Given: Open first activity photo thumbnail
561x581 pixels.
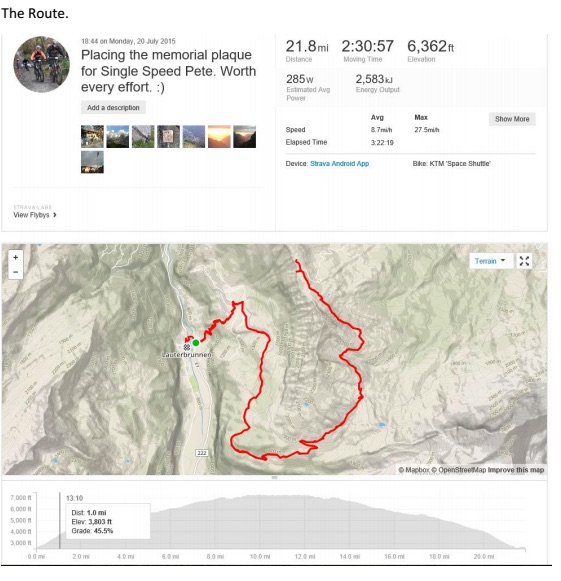Looking at the screenshot, I should click(x=92, y=137).
